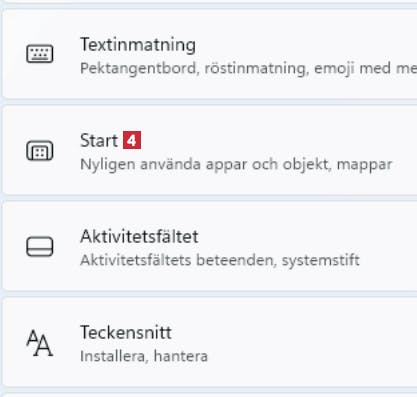417x397 pixels.
Task: Click the partially visible card above Textinmatning
Action: click(x=210, y=1)
